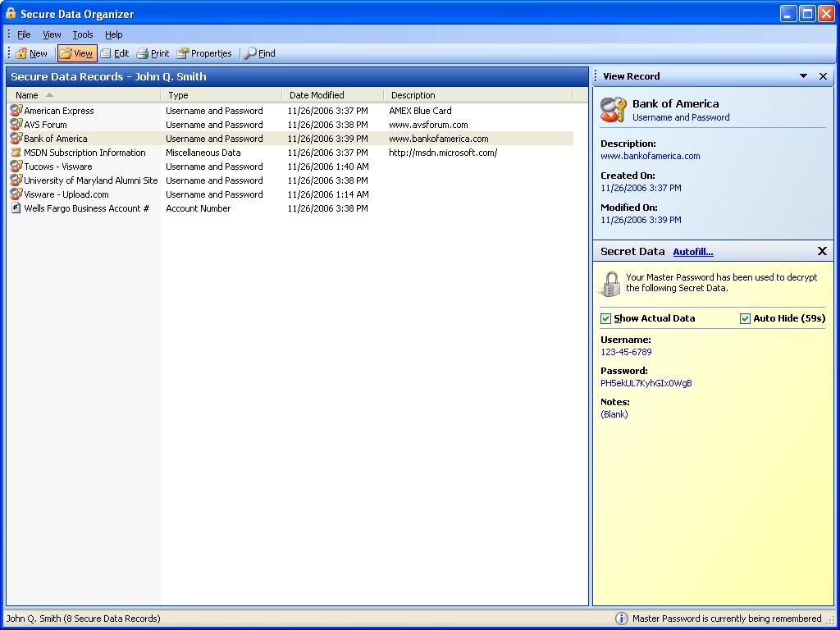The width and height of the screenshot is (840, 630).
Task: Sort by Date Modified column header
Action: [333, 95]
